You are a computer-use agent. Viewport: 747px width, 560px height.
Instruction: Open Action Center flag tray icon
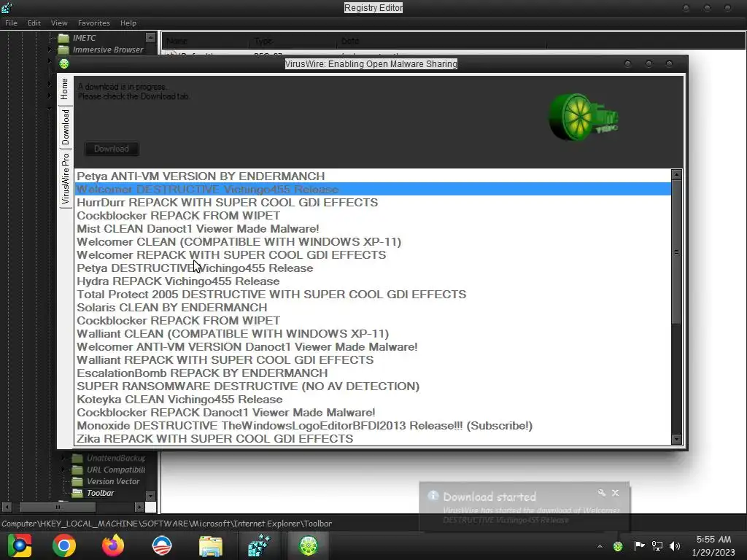[639, 545]
